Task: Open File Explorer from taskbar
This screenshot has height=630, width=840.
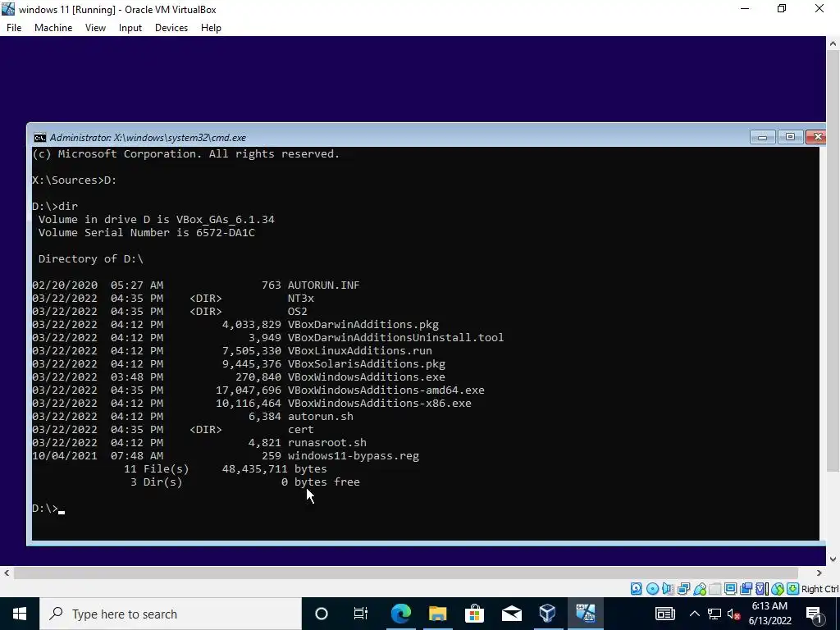Action: pyautogui.click(x=438, y=614)
